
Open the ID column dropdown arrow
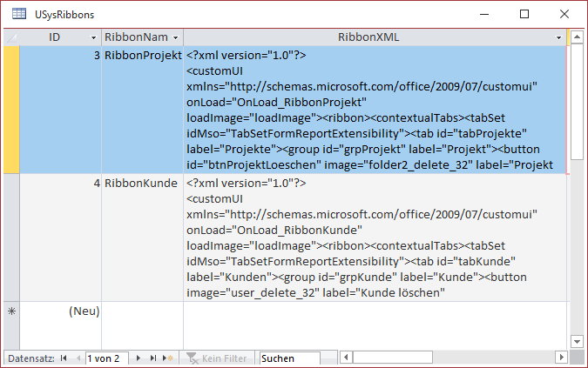(x=93, y=37)
